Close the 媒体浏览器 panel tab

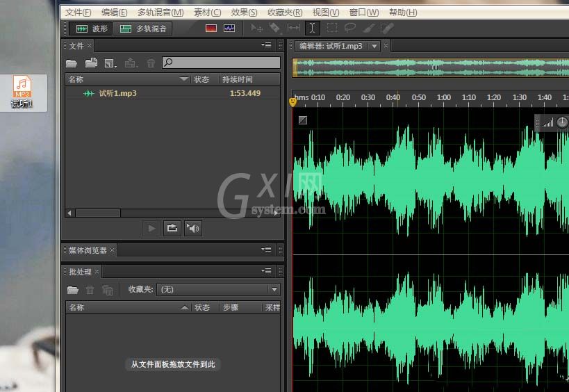pyautogui.click(x=112, y=250)
